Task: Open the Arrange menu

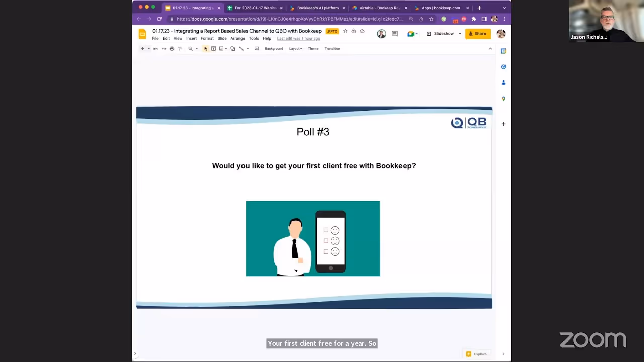Action: click(x=237, y=39)
